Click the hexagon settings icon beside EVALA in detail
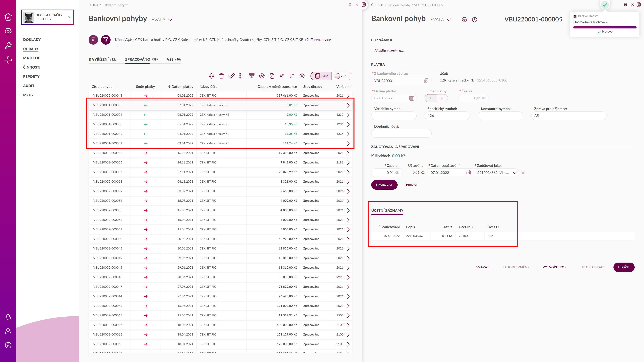Viewport: 644px width, 362px height. tap(464, 20)
